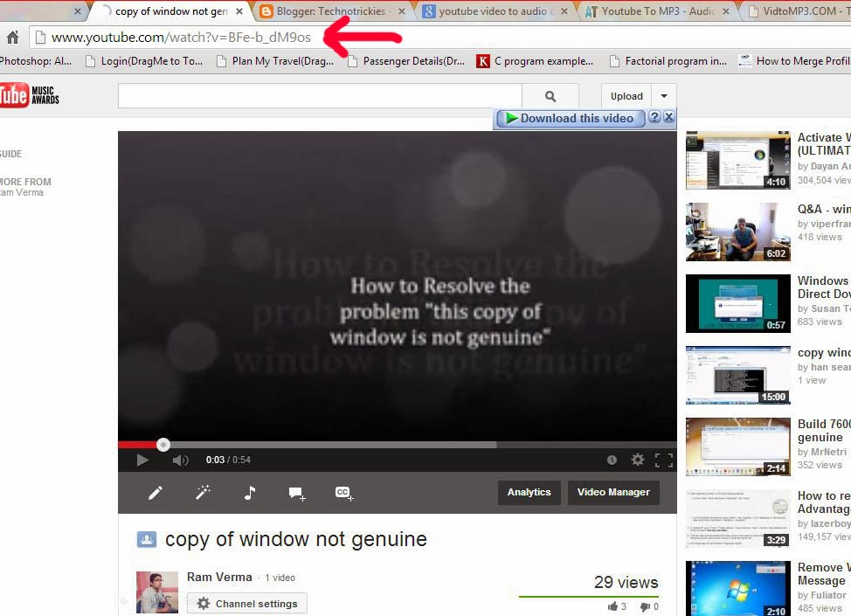Open the Upload options dropdown arrow
This screenshot has height=616, width=851.
tap(663, 96)
